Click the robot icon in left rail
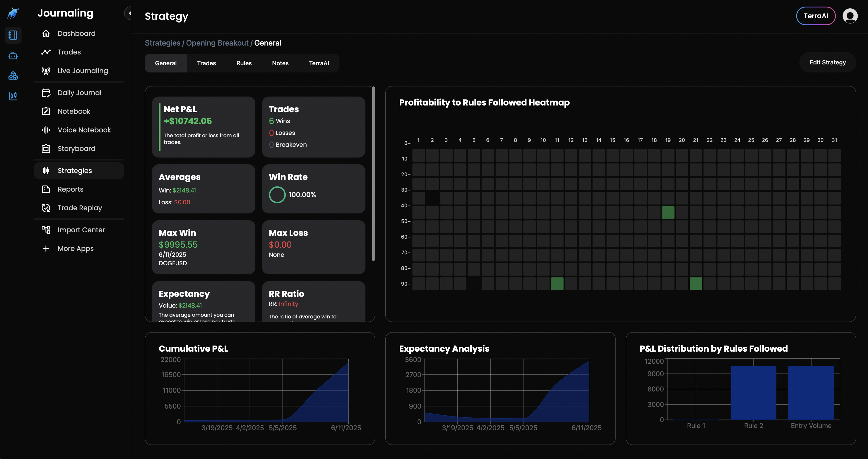868x459 pixels. tap(13, 56)
